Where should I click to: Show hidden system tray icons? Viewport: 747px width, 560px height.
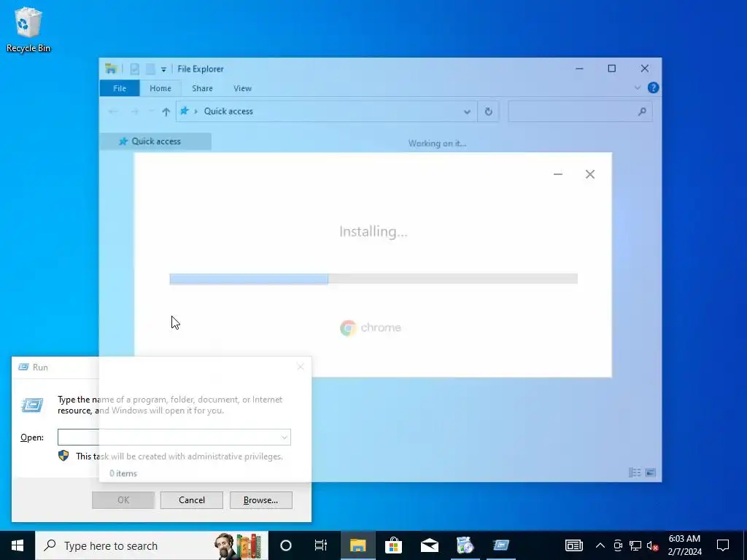[x=600, y=545]
